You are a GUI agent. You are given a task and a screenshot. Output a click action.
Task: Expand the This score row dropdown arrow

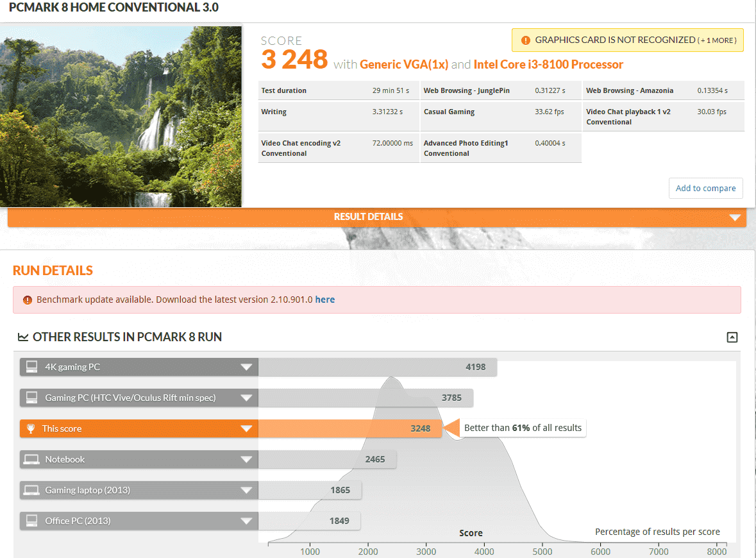pyautogui.click(x=246, y=429)
